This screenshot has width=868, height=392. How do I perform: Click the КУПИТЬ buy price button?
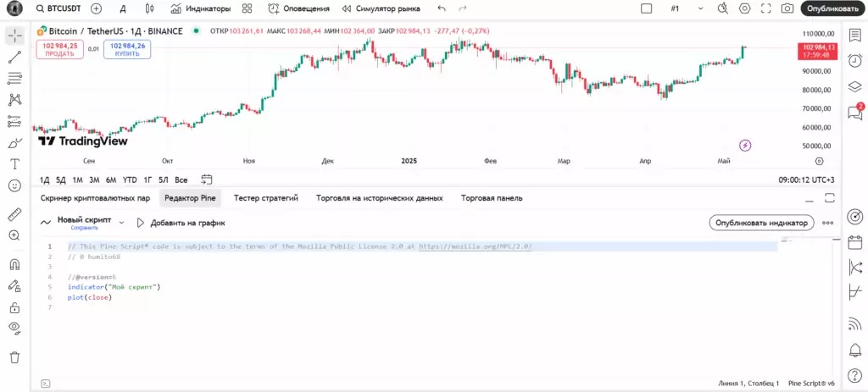click(x=127, y=50)
